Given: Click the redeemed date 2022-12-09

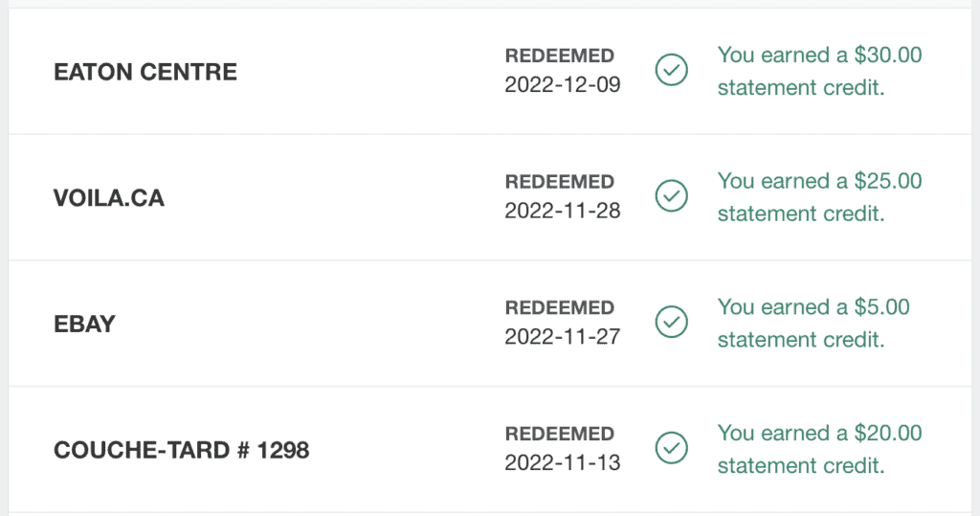Looking at the screenshot, I should pyautogui.click(x=563, y=85).
